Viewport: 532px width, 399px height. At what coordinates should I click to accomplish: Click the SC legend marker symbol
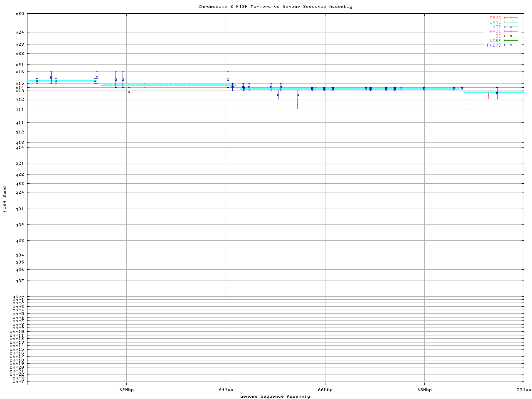point(511,36)
